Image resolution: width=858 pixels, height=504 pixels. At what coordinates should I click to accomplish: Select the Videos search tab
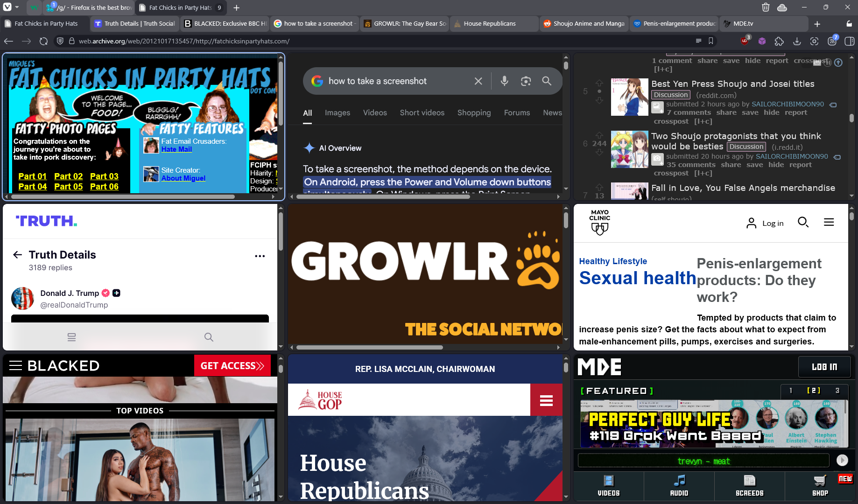(375, 112)
